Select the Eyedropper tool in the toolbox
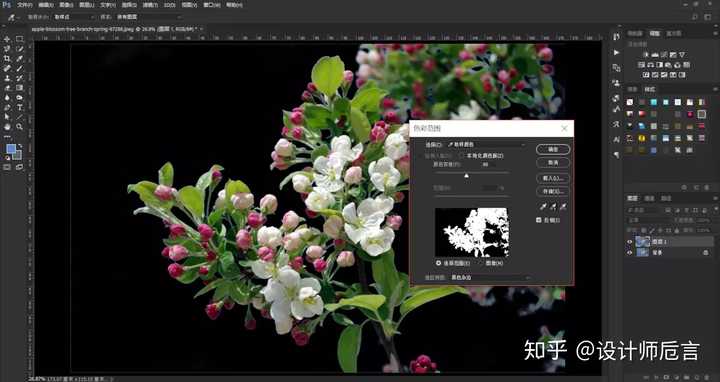 (x=20, y=58)
